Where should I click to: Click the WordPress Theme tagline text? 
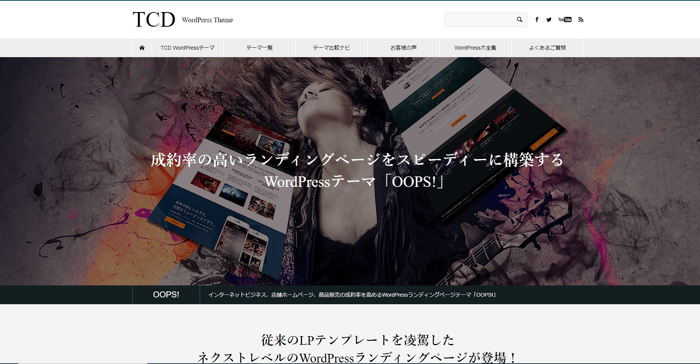coord(207,20)
